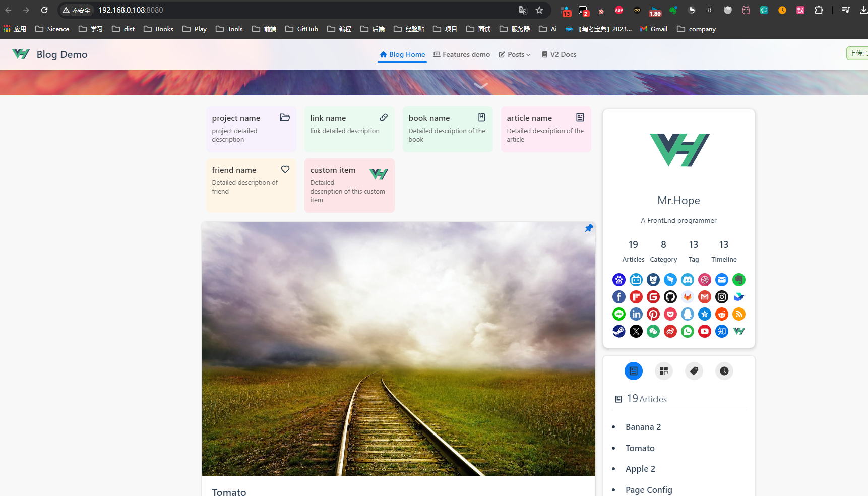Open the Gmail social icon

click(x=705, y=297)
